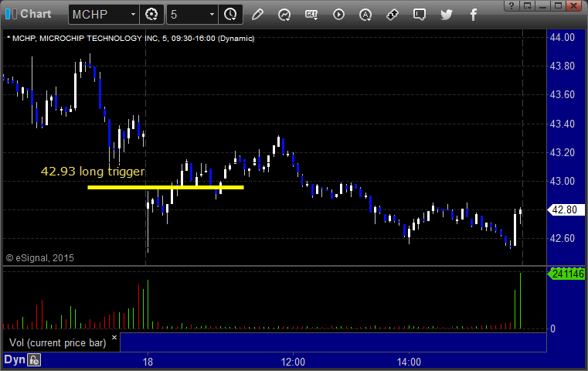Viewport: 588px width, 371px height.
Task: Click the 43.80 price axis label
Action: pos(563,66)
